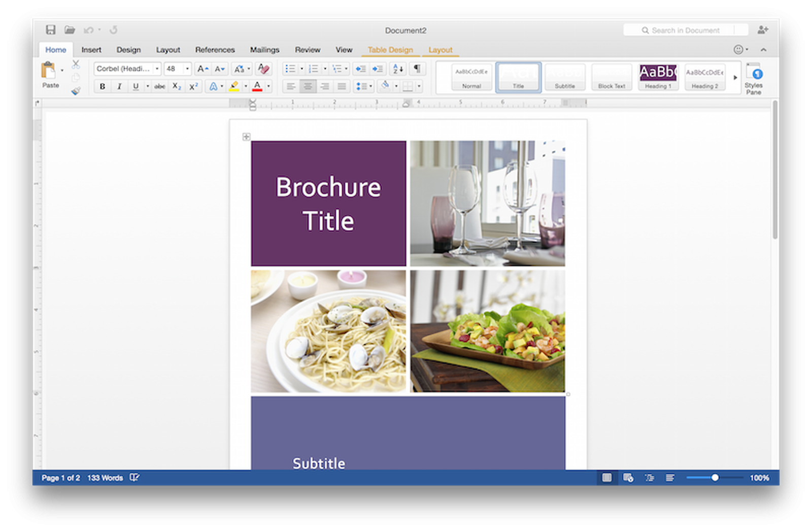Apply the Heading 1 style
Screen dimensions: 812x532
(x=658, y=77)
